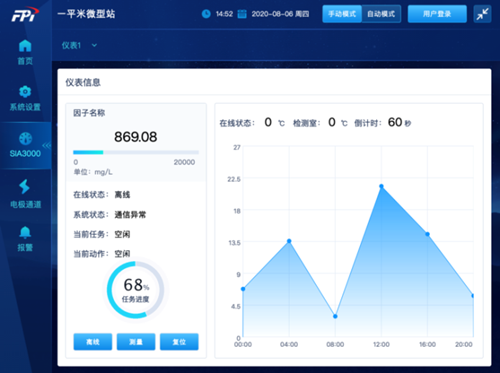Click the calendar icon beside the date

click(242, 14)
